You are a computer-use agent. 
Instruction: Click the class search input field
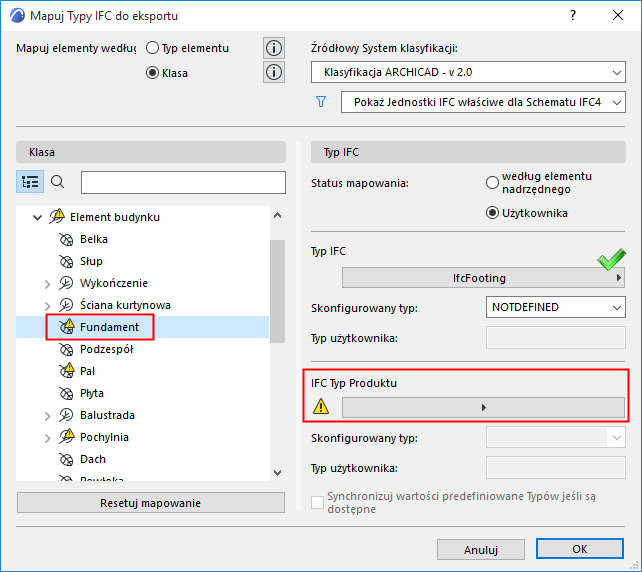pyautogui.click(x=183, y=182)
